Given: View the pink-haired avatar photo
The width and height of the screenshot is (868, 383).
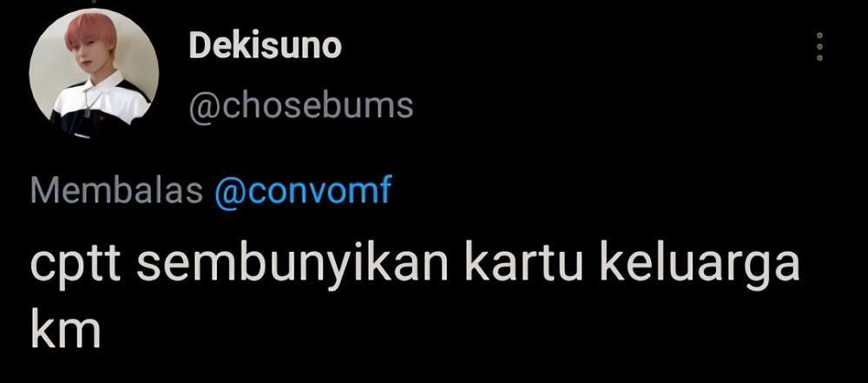Looking at the screenshot, I should [x=94, y=74].
